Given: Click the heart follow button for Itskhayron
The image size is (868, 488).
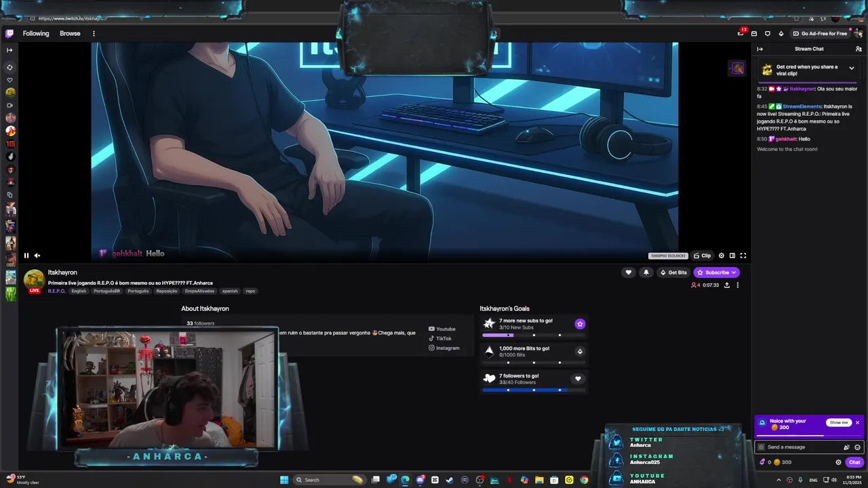Looking at the screenshot, I should pos(629,272).
